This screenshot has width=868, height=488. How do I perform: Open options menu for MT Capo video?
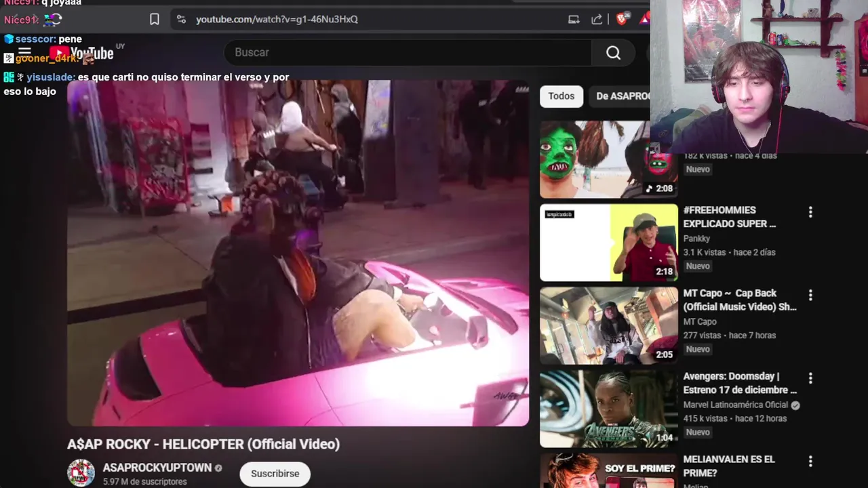810,295
